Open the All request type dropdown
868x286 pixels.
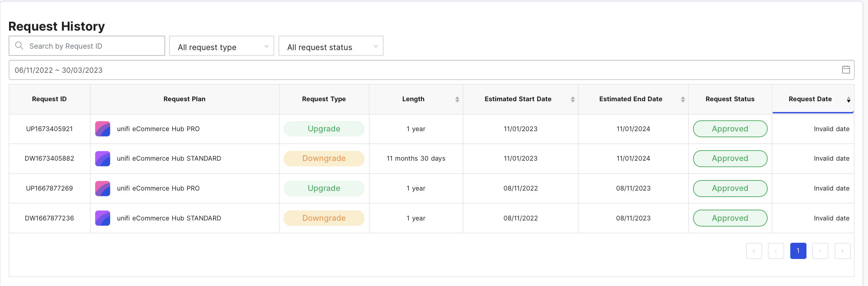222,46
